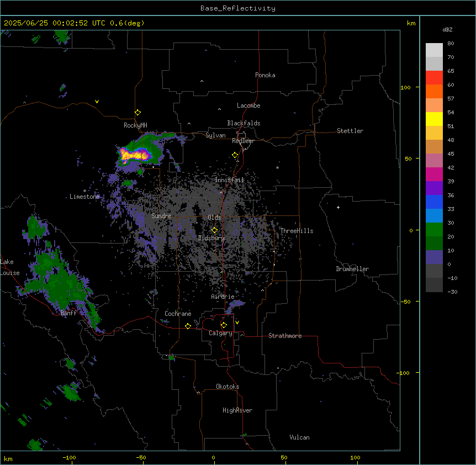Click the km unit label at bottom left
The height and width of the screenshot is (465, 476).
(8, 458)
